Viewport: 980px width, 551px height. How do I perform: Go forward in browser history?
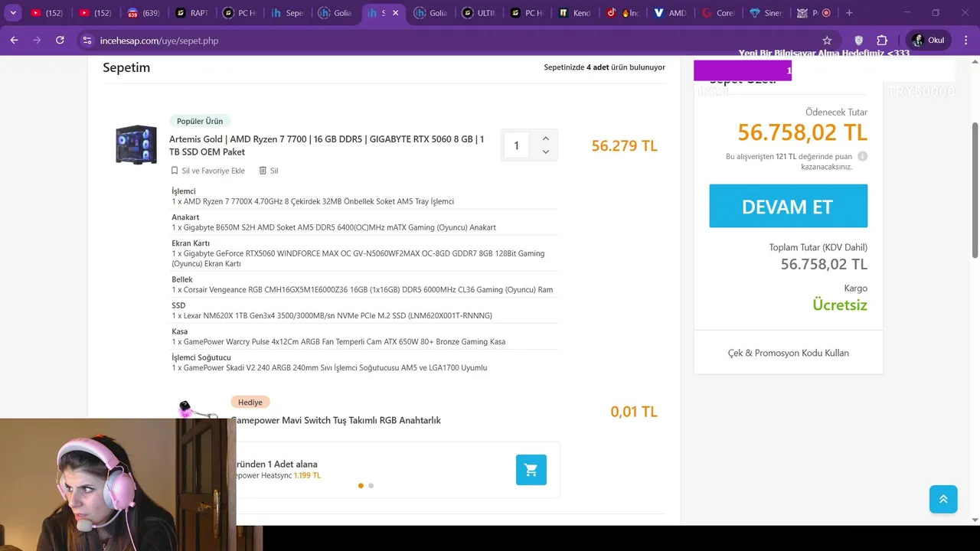coord(37,40)
